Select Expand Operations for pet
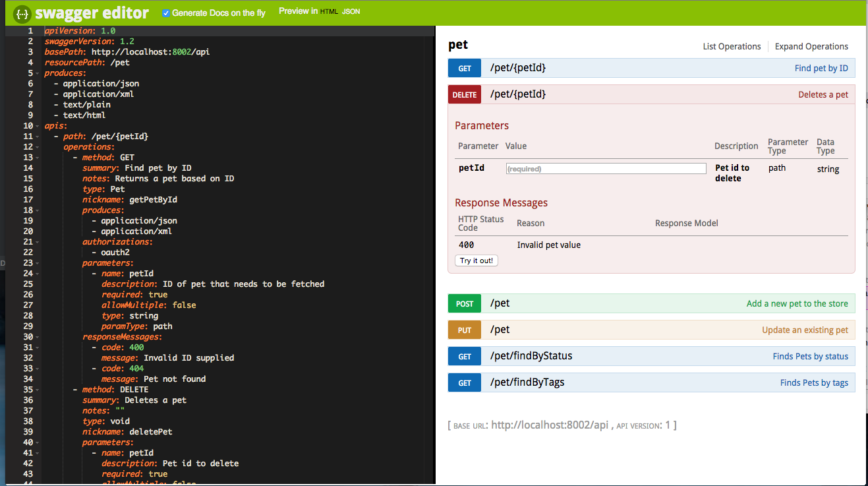The width and height of the screenshot is (868, 486). click(811, 46)
